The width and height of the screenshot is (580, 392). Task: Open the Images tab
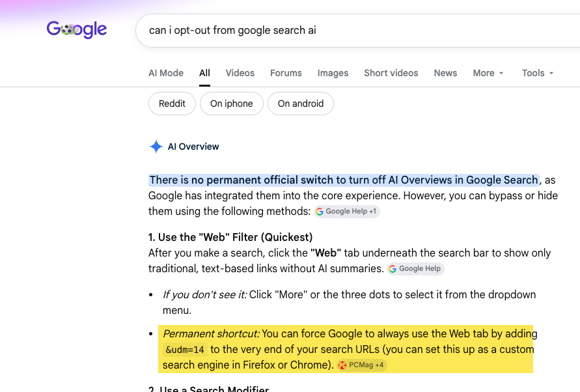click(333, 73)
